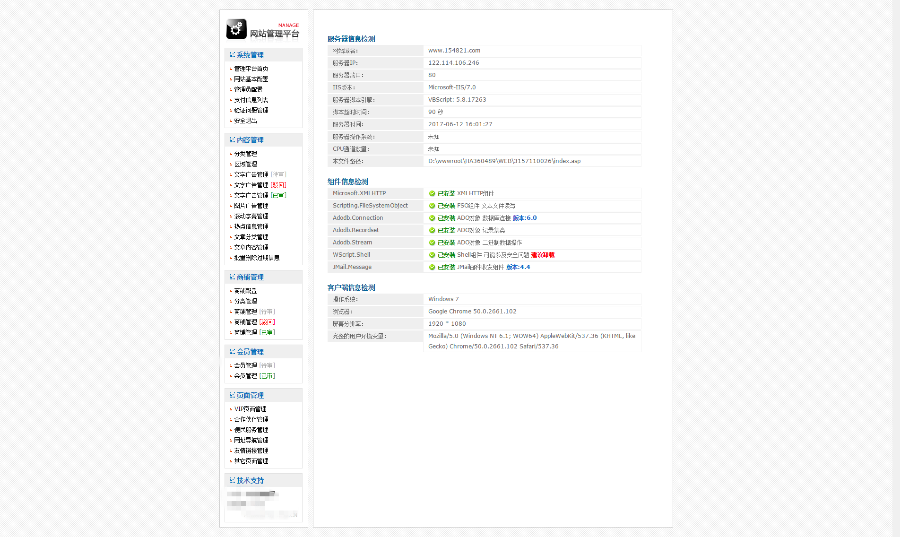This screenshot has width=900, height=537.
Task: Click Adodb.Recordset component name
Action: click(355, 230)
